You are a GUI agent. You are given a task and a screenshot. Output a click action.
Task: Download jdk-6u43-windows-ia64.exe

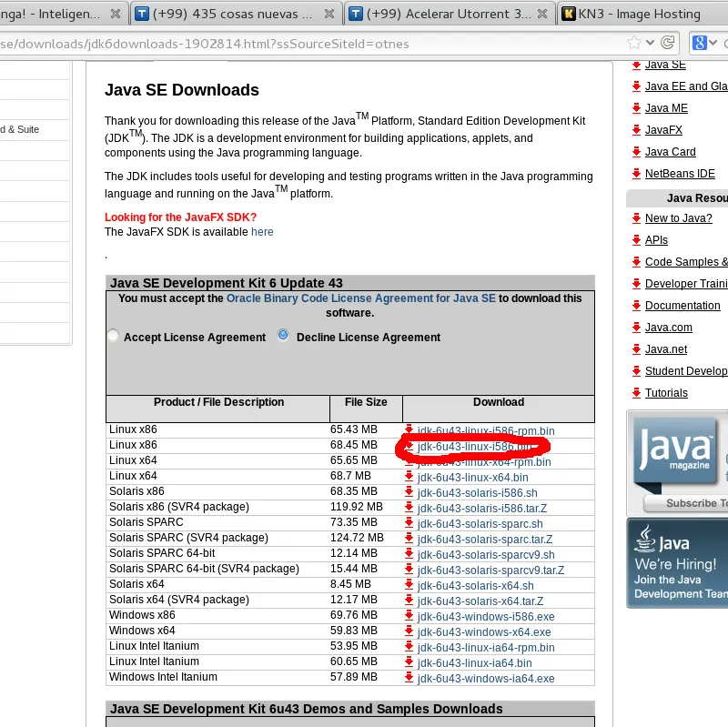pyautogui.click(x=486, y=678)
